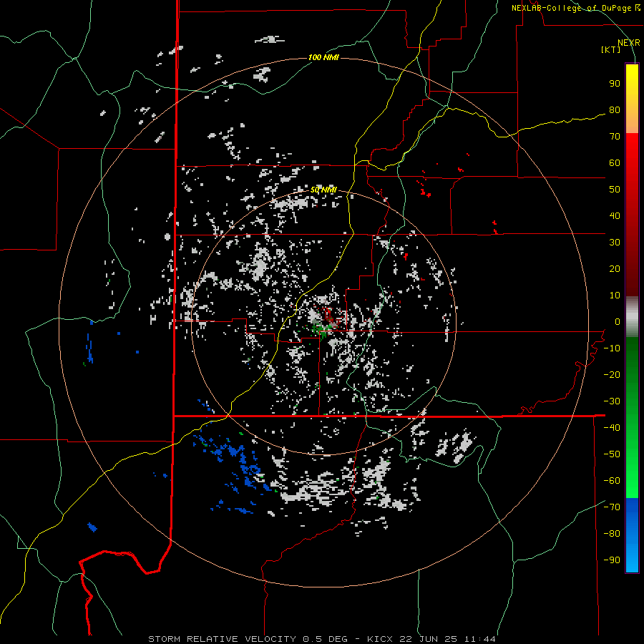The image size is (644, 644).
Task: Click the -50 value on velocity scale
Action: pos(612,454)
